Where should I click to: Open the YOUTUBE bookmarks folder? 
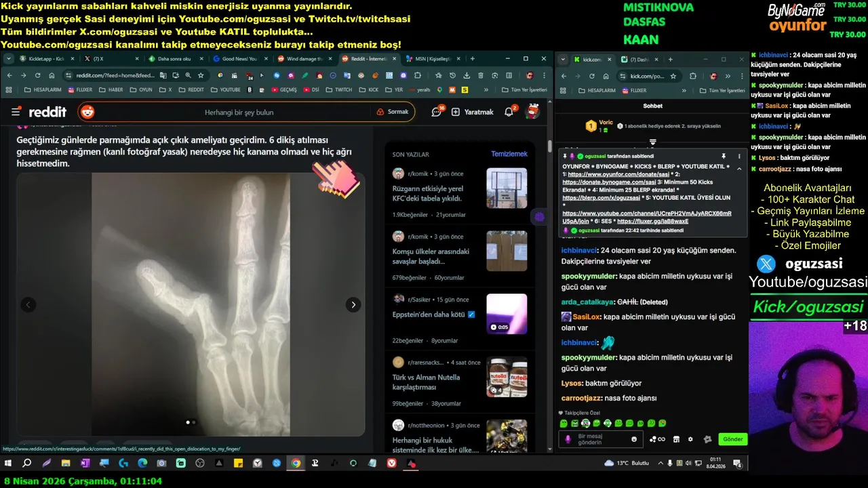(x=225, y=89)
